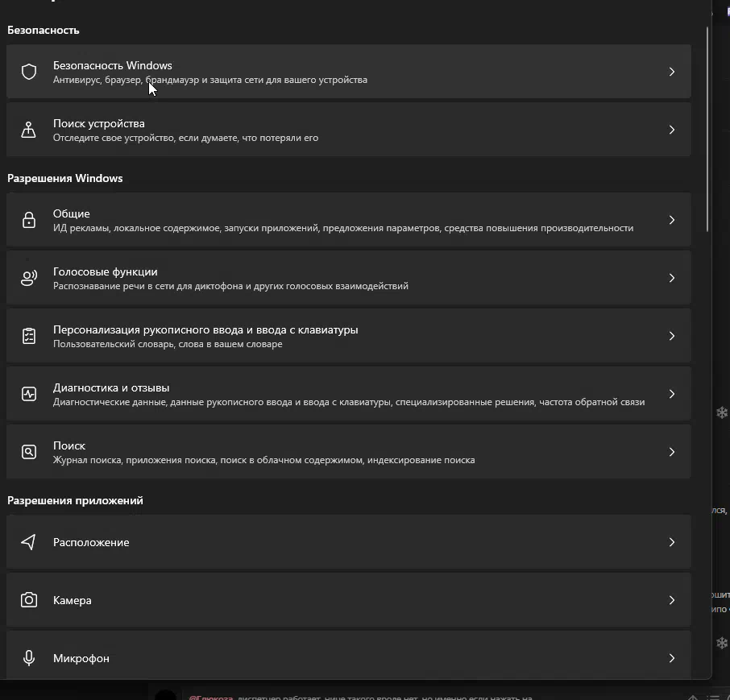Open Диагностика и отзывы chevron arrow
Screen dimensions: 730x700
pos(671,394)
